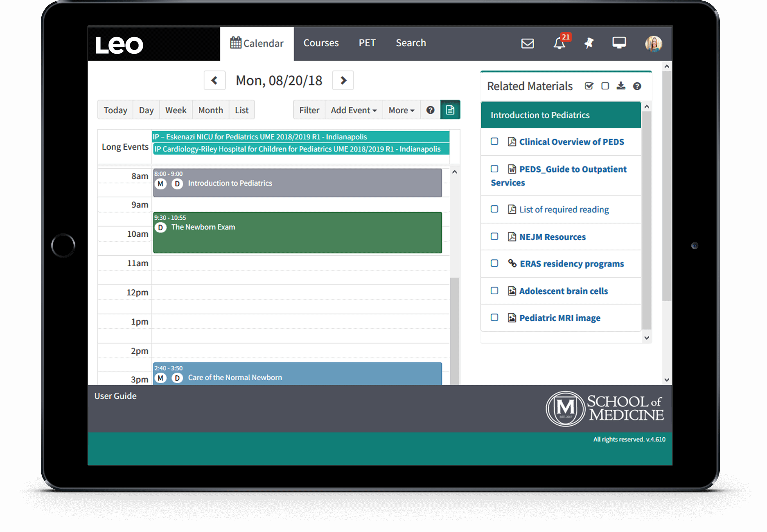Tick the Pediatric MRI image checkbox
Screen dimensions: 767x532
coord(494,317)
